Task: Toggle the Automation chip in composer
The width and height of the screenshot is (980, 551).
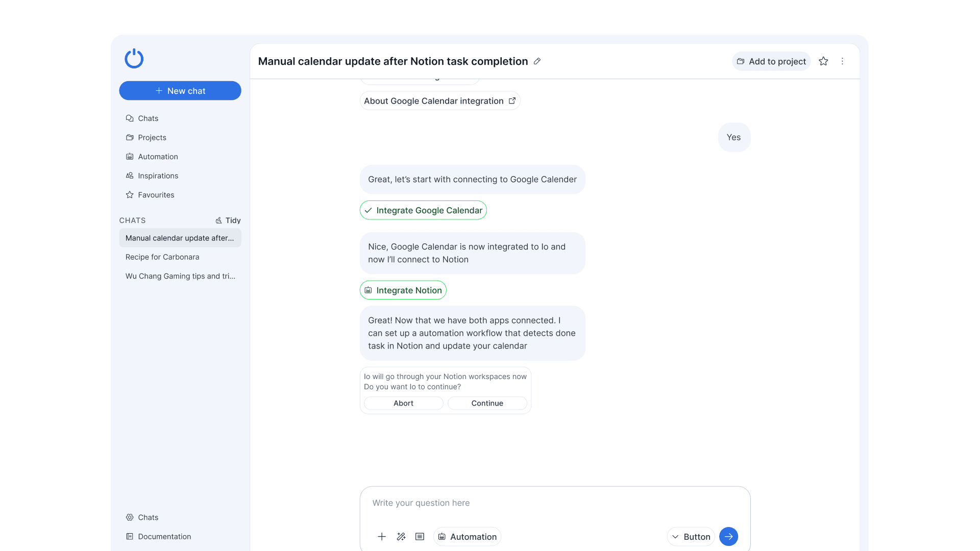Action: point(467,536)
